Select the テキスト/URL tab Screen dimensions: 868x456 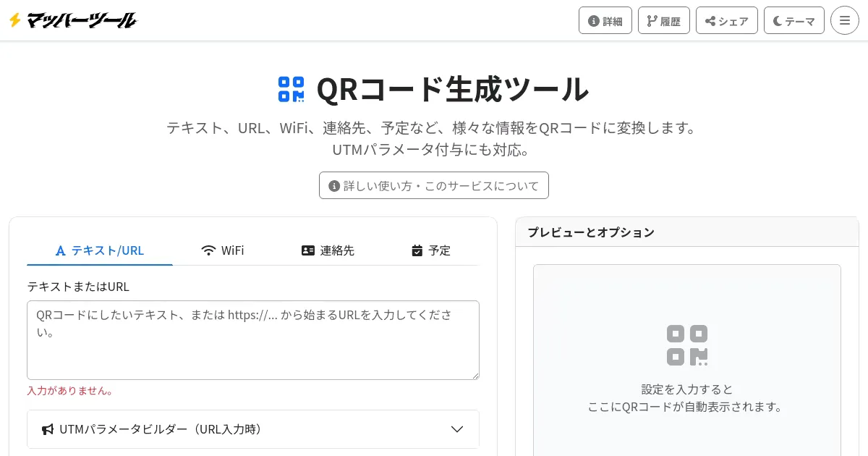pos(100,250)
